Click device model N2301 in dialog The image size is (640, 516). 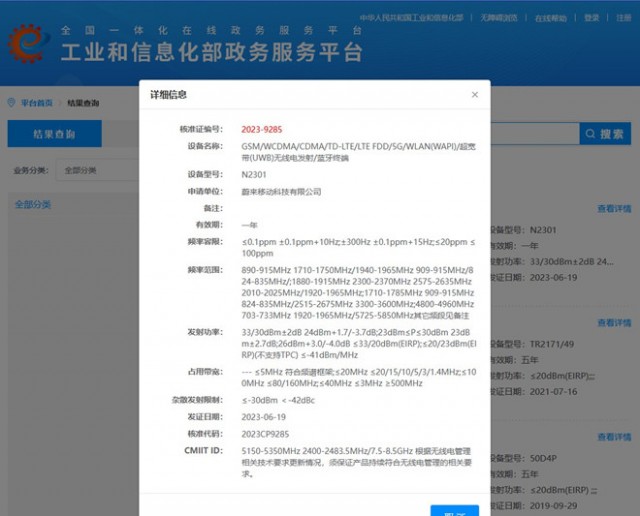coord(254,175)
